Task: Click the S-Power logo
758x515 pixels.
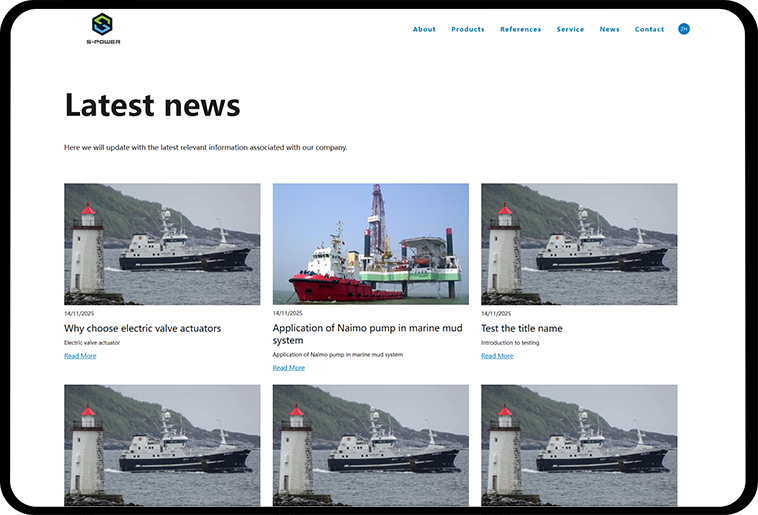Action: (102, 28)
